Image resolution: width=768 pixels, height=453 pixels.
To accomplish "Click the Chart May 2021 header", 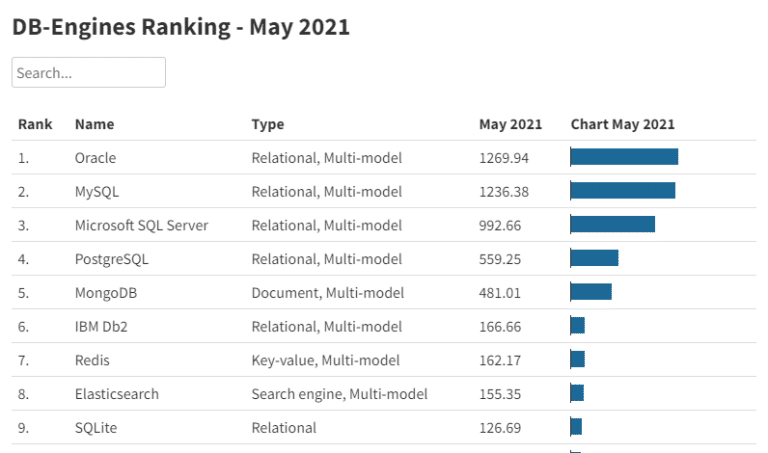I will [x=622, y=124].
